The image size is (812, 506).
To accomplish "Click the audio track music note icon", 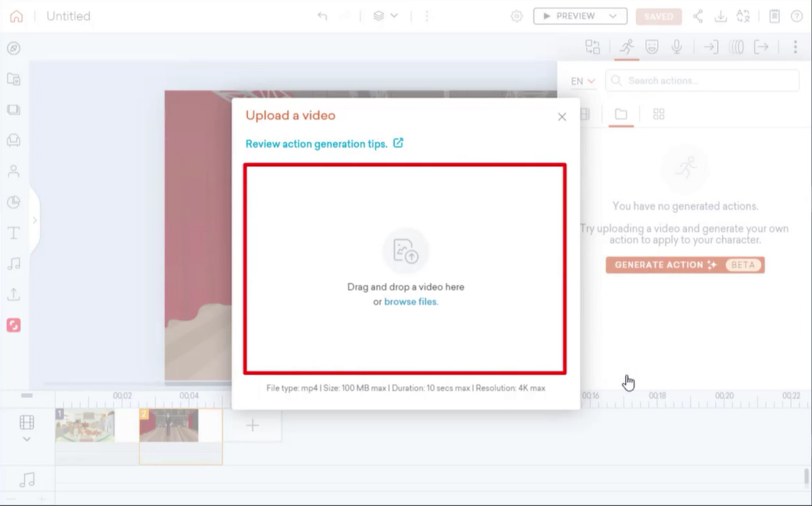I will (27, 479).
